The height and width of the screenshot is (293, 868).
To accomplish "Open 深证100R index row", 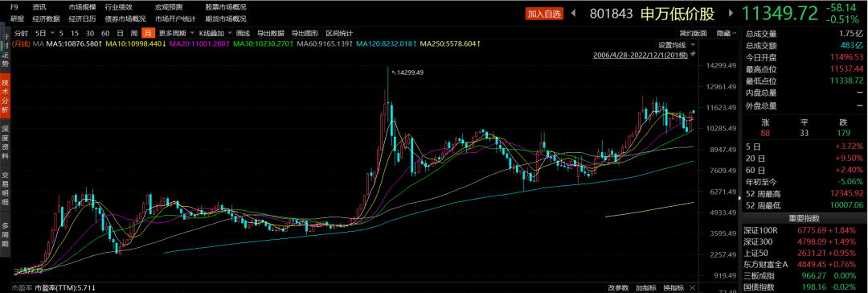I will tap(804, 230).
